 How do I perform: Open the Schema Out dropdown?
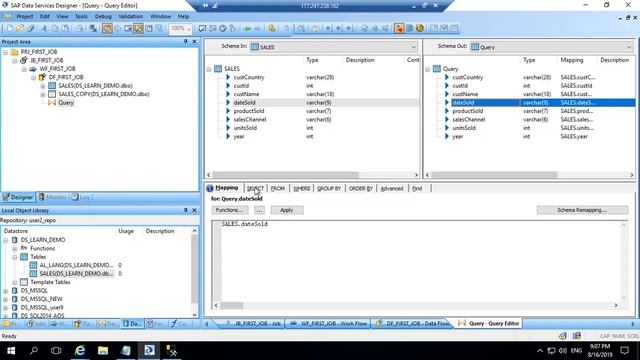point(629,47)
